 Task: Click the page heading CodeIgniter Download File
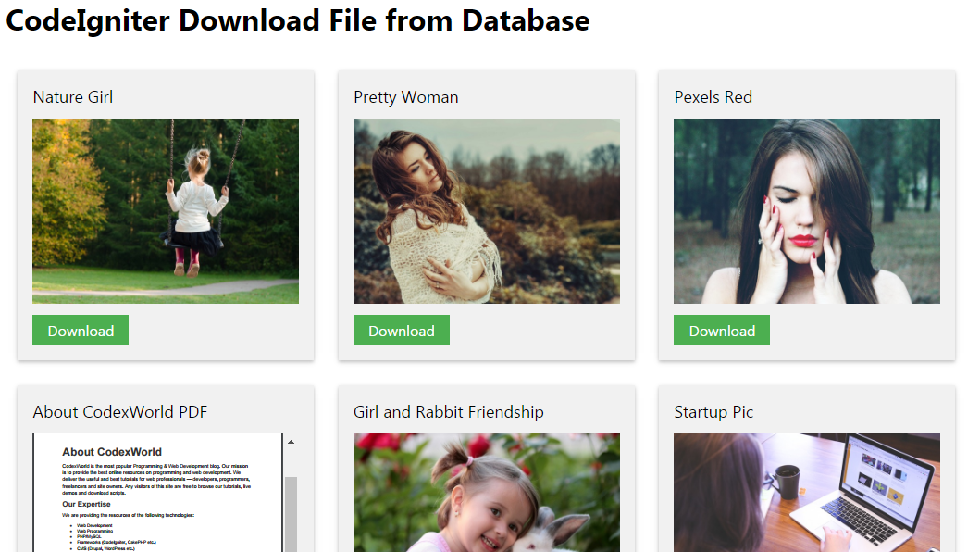(297, 20)
